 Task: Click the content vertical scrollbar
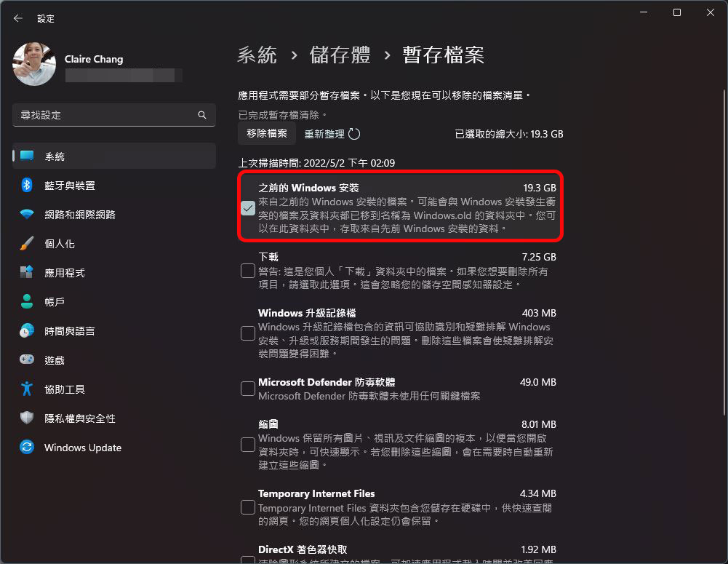pyautogui.click(x=724, y=251)
